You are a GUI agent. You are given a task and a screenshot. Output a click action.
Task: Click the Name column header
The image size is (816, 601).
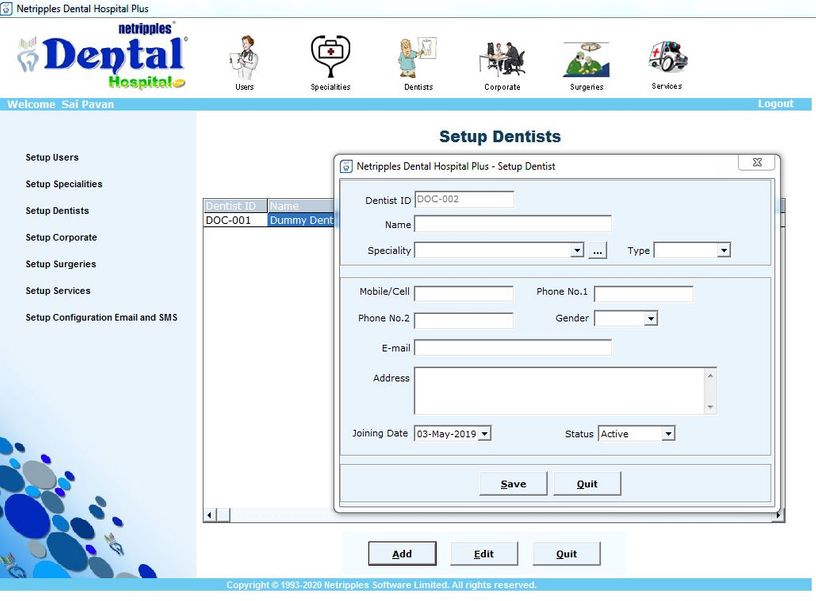301,206
